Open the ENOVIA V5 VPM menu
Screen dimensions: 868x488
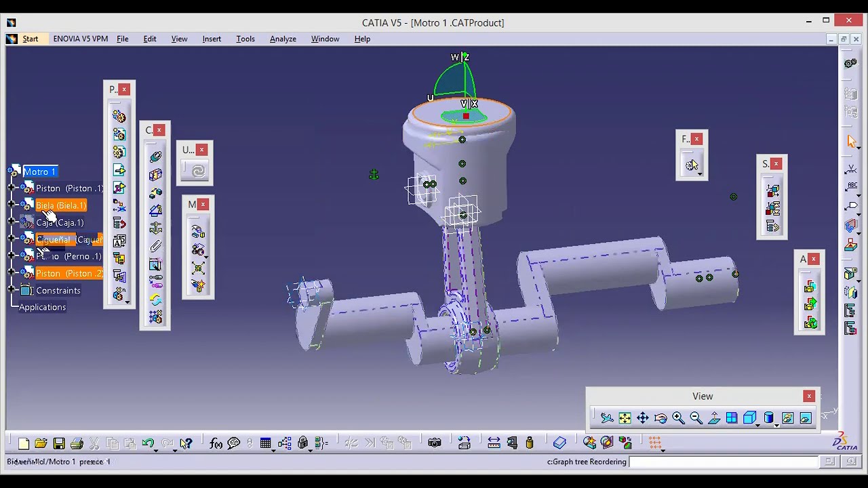coord(80,39)
